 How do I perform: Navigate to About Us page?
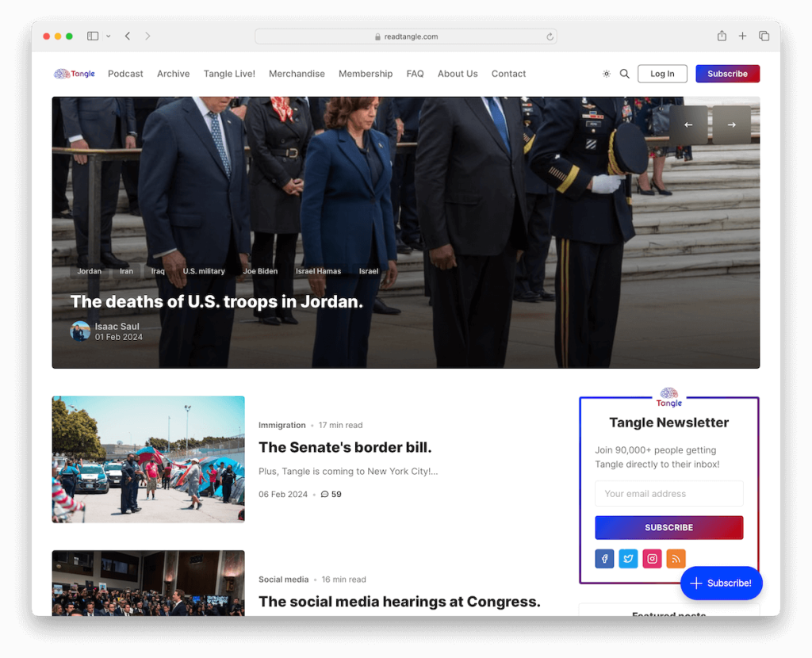458,74
